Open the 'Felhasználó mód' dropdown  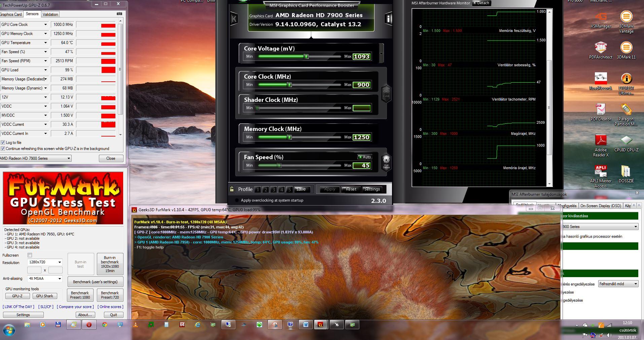618,284
